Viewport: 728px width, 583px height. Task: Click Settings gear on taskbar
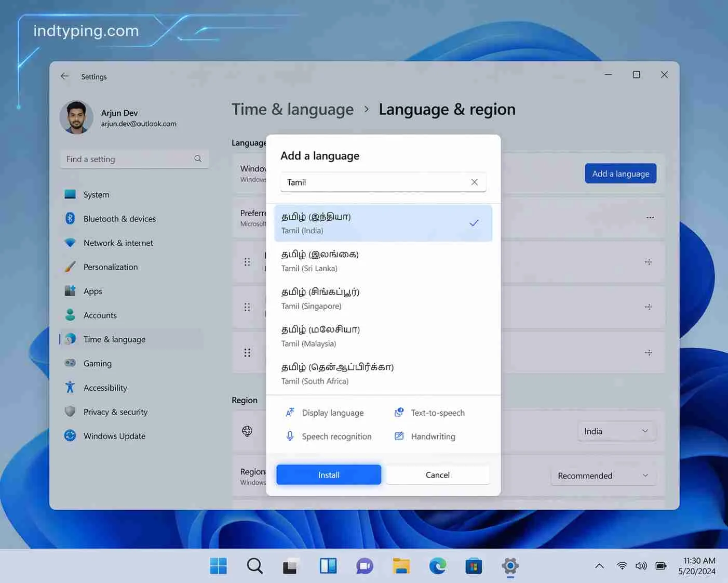coord(510,566)
